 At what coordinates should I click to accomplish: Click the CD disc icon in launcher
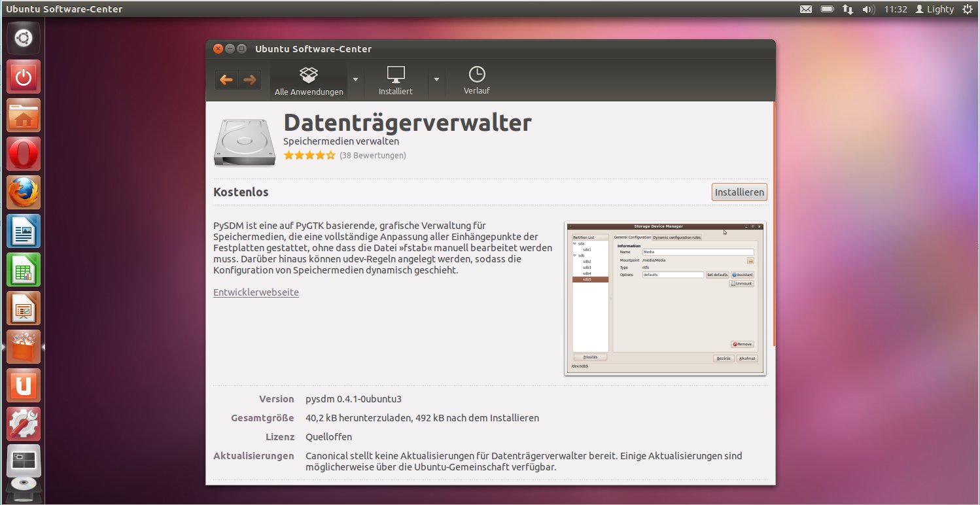(x=24, y=489)
